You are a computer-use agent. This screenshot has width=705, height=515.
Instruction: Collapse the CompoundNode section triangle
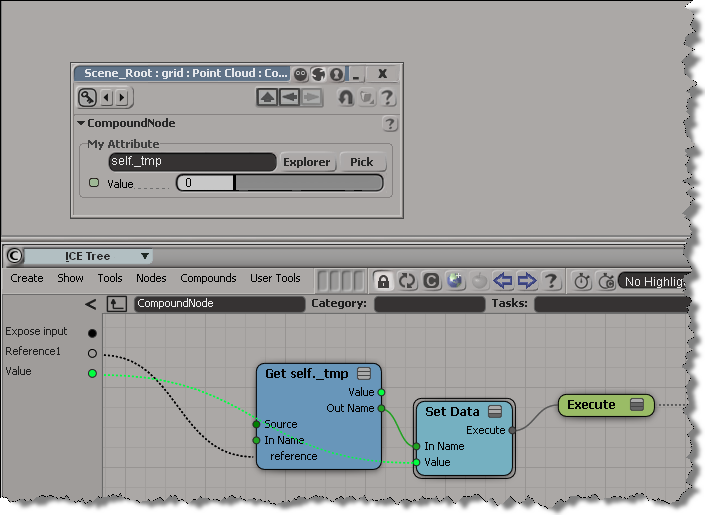(81, 124)
